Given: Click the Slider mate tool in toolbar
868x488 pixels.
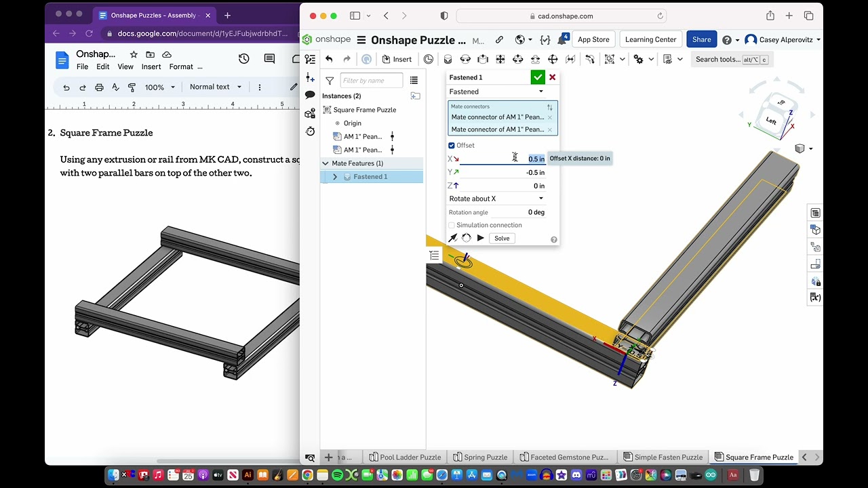Looking at the screenshot, I should (483, 59).
